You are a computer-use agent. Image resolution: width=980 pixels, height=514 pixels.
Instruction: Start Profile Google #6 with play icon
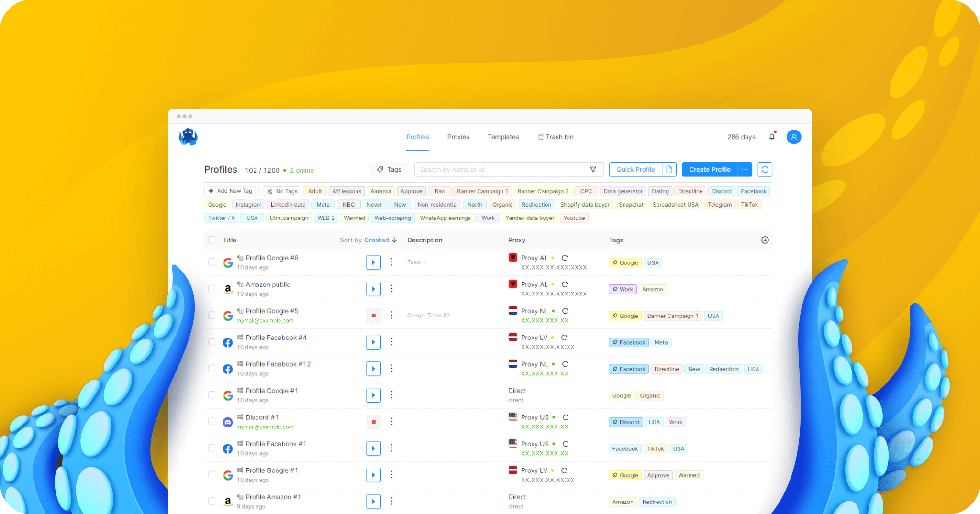(x=373, y=262)
